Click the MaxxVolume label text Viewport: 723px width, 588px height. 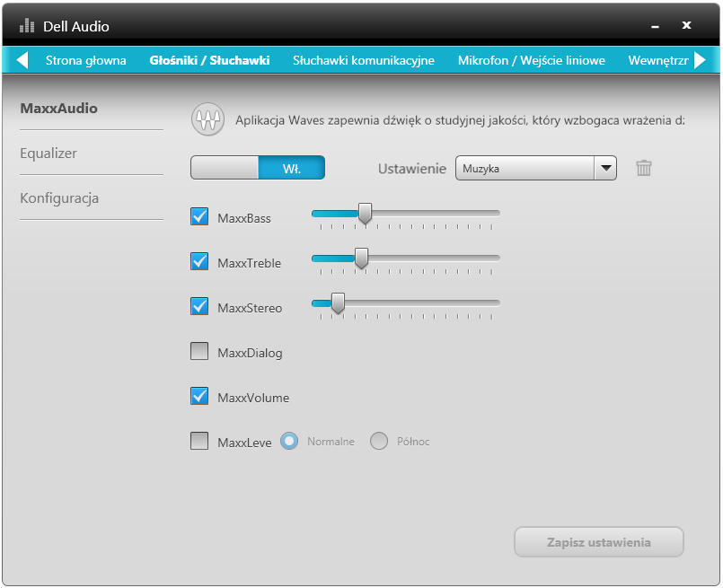tap(253, 398)
